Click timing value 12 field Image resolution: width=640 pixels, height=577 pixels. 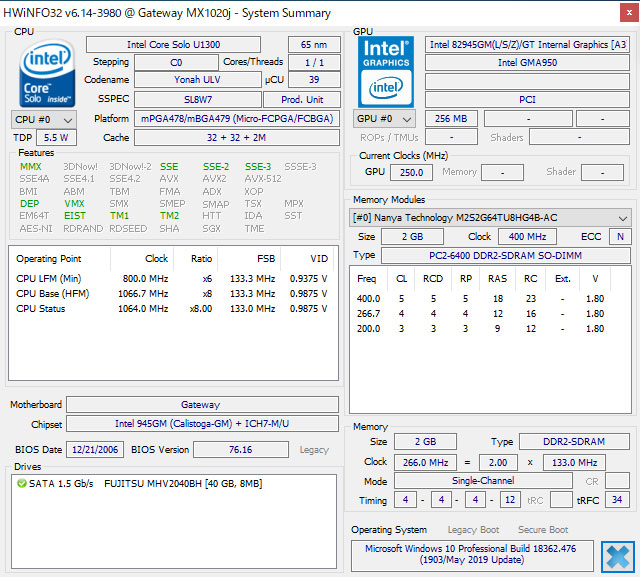point(510,500)
